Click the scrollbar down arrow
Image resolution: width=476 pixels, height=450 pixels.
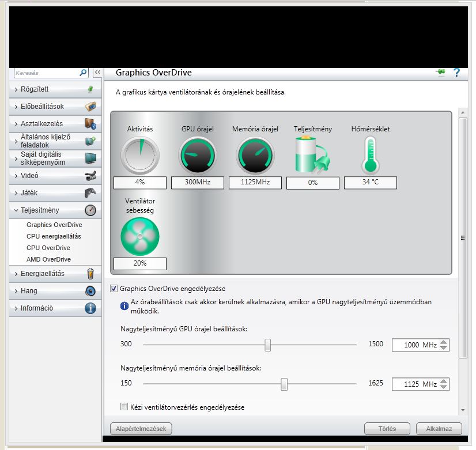pos(463,410)
